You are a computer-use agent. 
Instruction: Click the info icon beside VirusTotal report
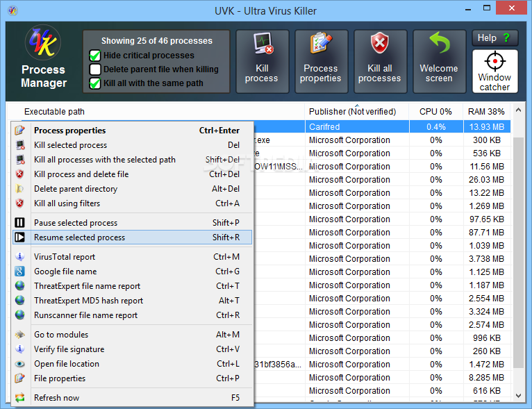[20, 256]
